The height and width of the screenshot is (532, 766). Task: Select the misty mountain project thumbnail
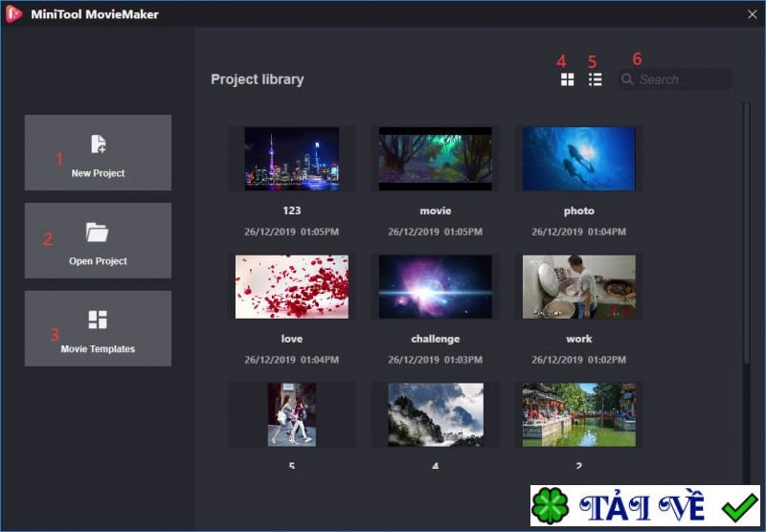436,414
